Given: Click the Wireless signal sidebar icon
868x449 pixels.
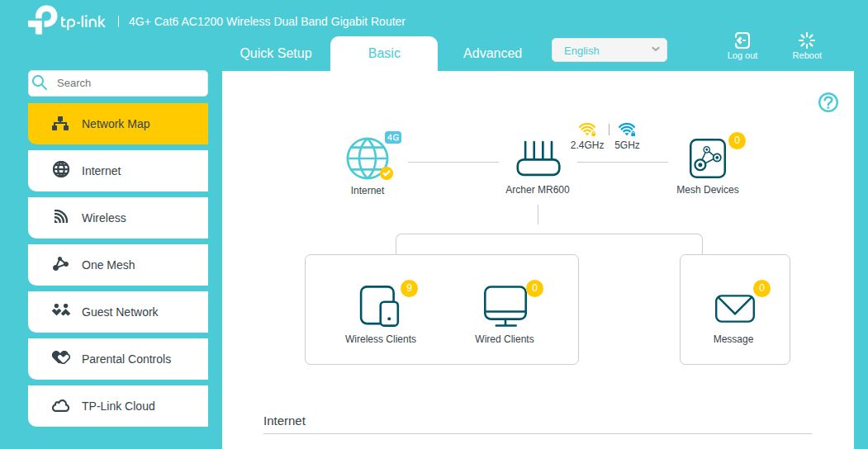Looking at the screenshot, I should click(x=61, y=217).
